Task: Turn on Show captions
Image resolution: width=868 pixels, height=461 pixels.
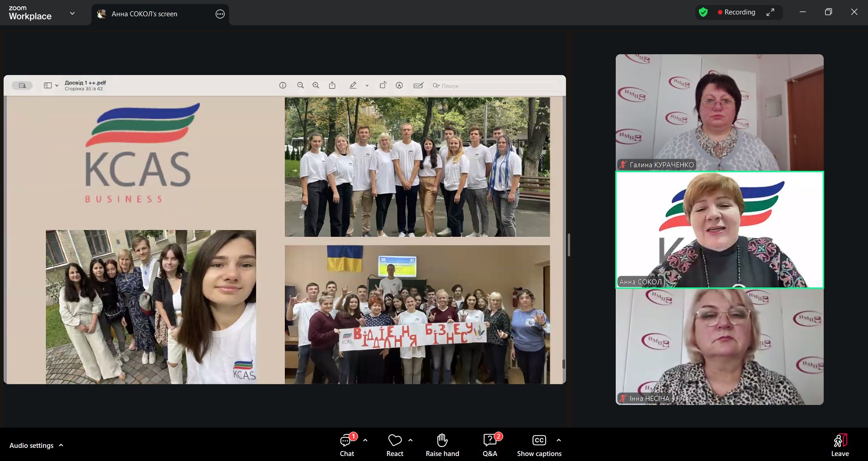Action: click(x=539, y=445)
